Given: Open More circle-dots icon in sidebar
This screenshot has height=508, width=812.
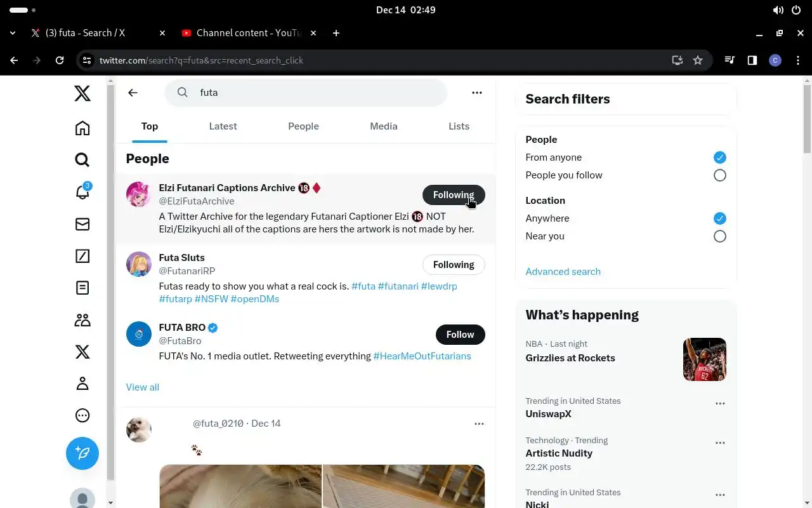Looking at the screenshot, I should tap(82, 415).
